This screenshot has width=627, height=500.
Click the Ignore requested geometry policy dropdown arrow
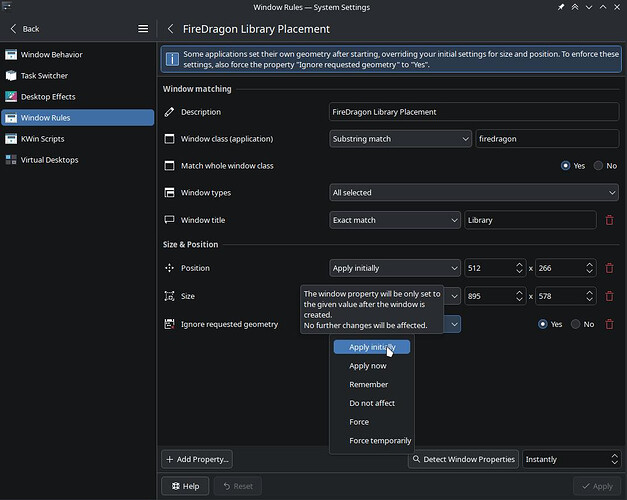tap(454, 324)
